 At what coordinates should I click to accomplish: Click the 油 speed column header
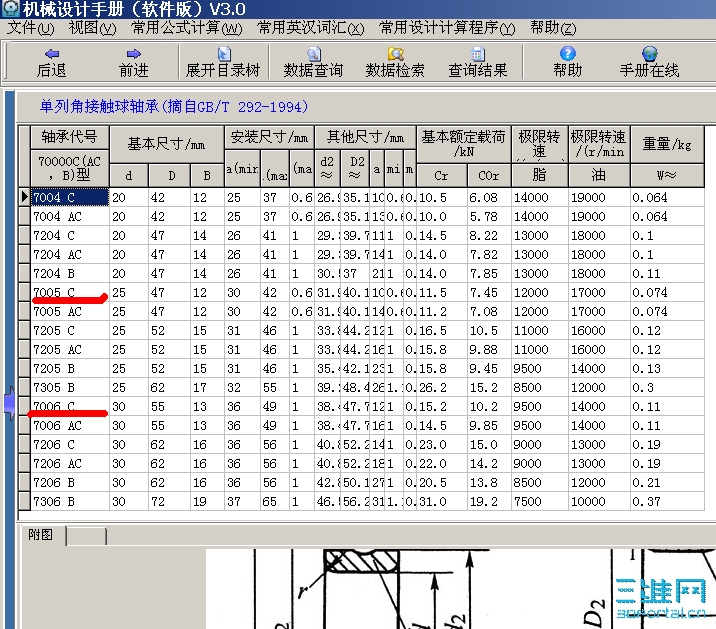pyautogui.click(x=599, y=175)
